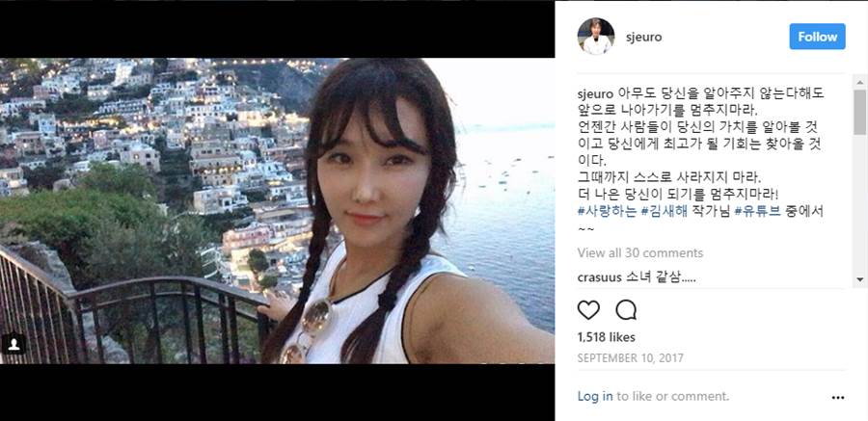Open the September 10, 2017 timestamp link
Viewport: 868px width, 421px height.
630,358
